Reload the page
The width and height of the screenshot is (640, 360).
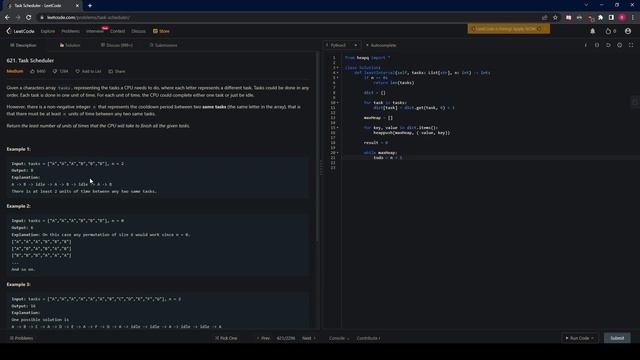29,18
